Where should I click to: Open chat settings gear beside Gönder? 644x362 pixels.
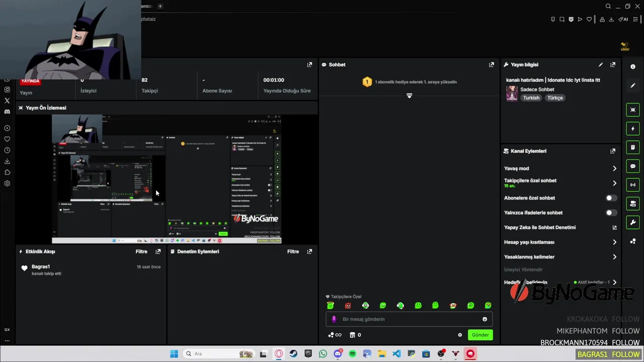pyautogui.click(x=460, y=335)
